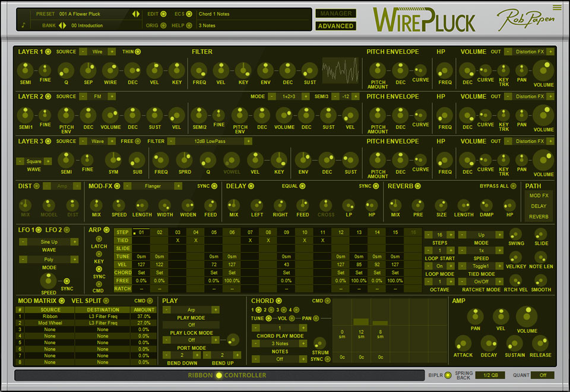Click the QUANT Off button
Screen dimensions: 570x392
(542, 375)
